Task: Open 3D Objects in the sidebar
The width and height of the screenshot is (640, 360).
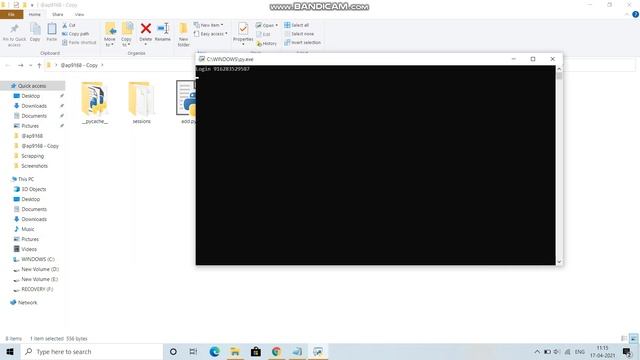Action: click(x=33, y=189)
